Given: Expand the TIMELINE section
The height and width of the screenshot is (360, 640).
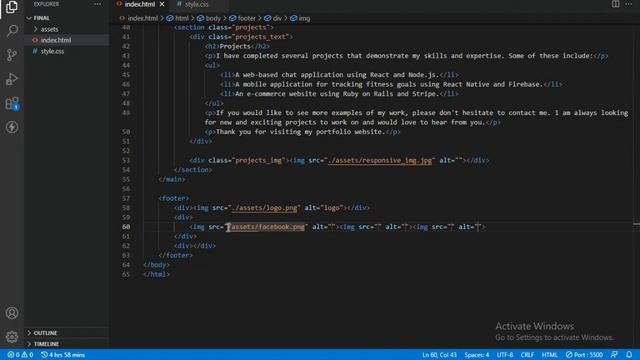Looking at the screenshot, I should pyautogui.click(x=46, y=344).
